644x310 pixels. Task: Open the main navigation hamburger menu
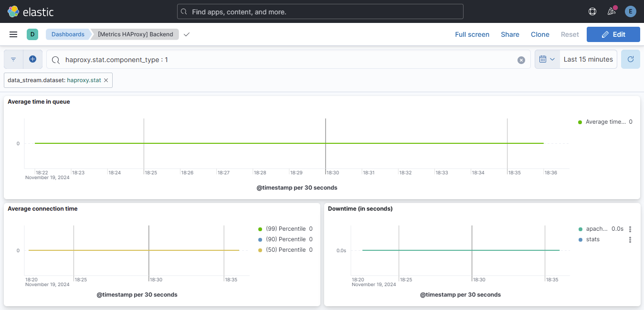(x=13, y=34)
